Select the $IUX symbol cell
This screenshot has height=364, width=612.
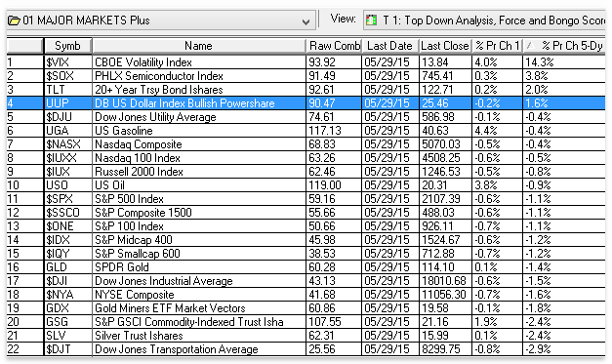[68, 172]
